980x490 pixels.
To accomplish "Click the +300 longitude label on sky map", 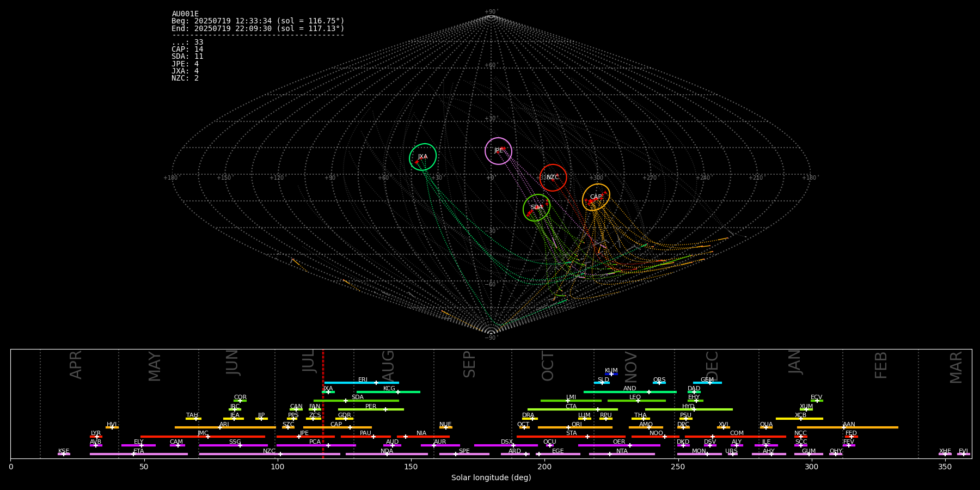I will click(596, 177).
